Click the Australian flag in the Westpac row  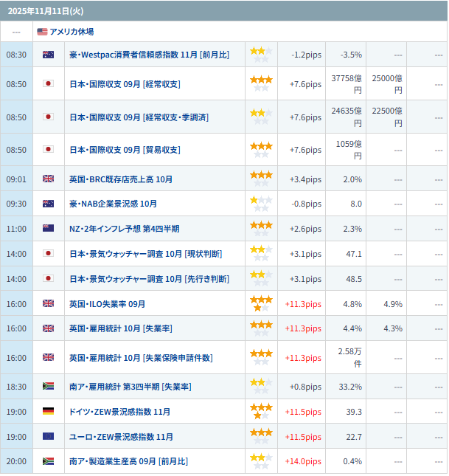point(49,55)
